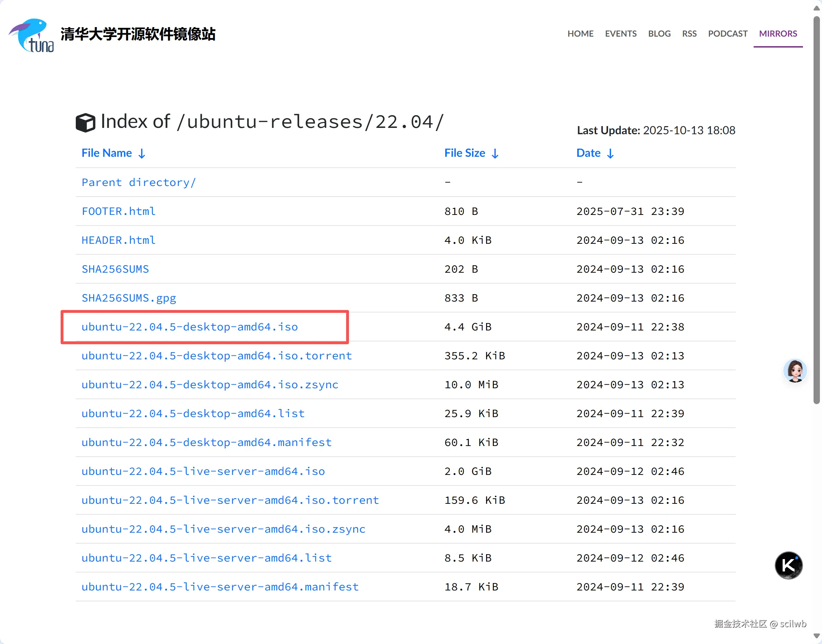
Task: Open the live-server-amd64.manifest file
Action: tap(220, 587)
